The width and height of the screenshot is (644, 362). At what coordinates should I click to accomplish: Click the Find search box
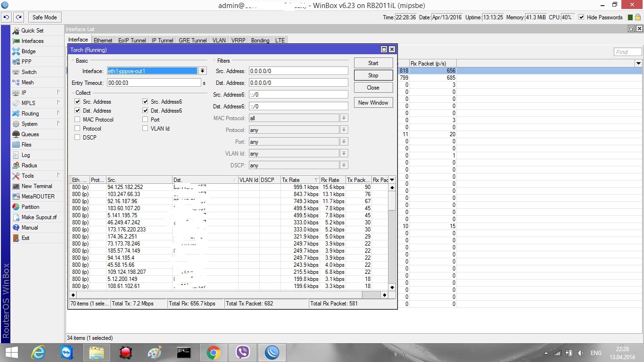(x=628, y=52)
